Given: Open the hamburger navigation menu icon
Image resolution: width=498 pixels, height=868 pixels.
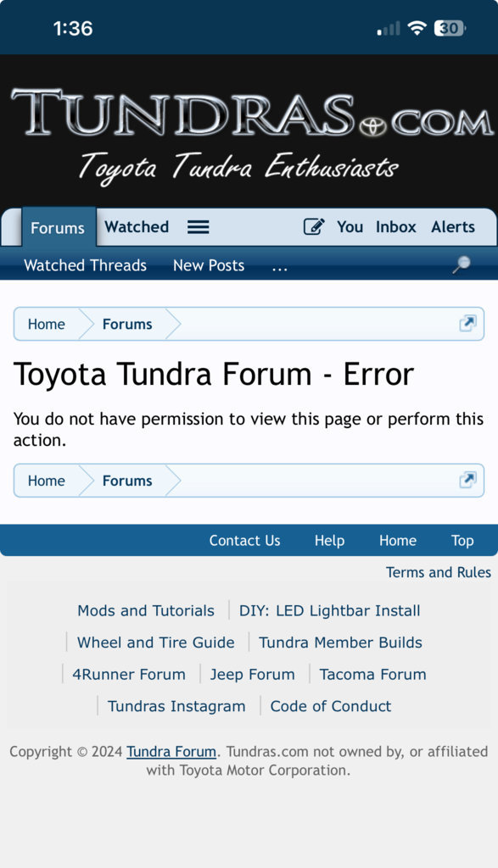Looking at the screenshot, I should [198, 227].
